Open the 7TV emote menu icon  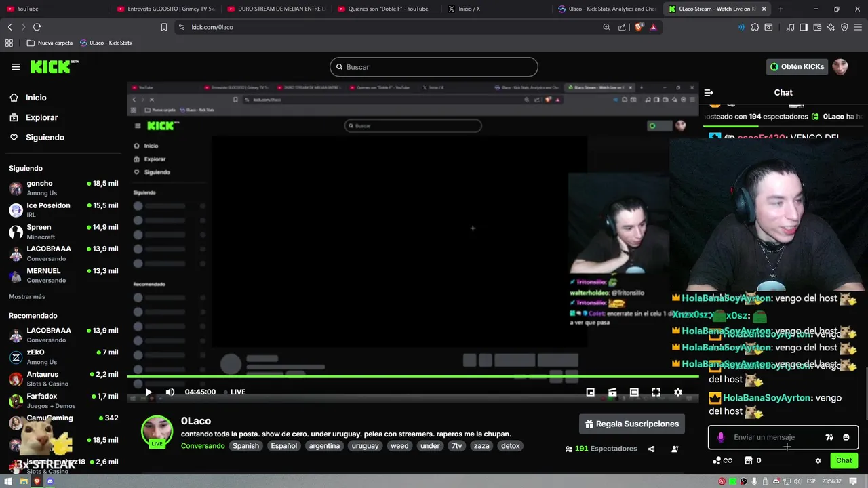829,437
